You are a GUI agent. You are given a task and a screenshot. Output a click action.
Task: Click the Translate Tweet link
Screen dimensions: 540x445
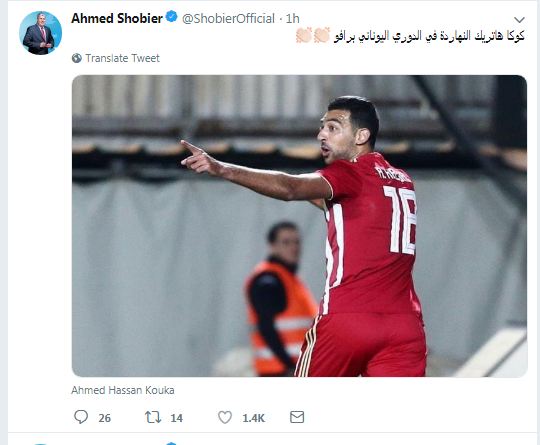tap(123, 58)
